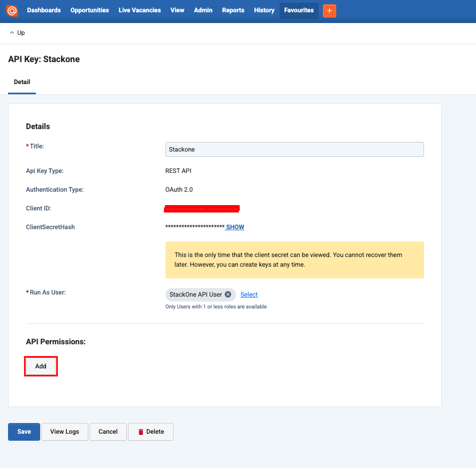Delete the Stackone API key
The height and width of the screenshot is (468, 476).
151,432
